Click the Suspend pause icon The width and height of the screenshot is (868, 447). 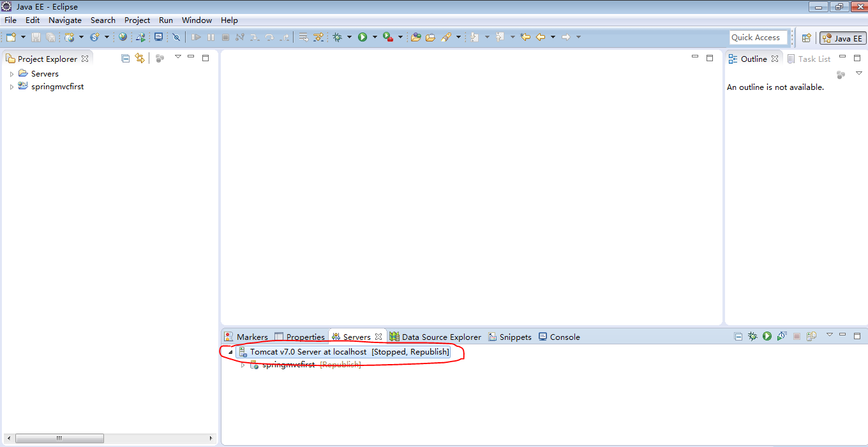coord(211,37)
